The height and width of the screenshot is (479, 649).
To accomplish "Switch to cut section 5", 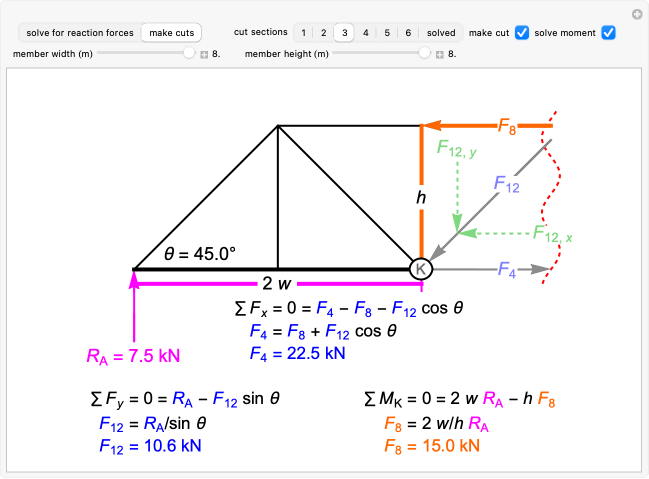I will tap(386, 33).
